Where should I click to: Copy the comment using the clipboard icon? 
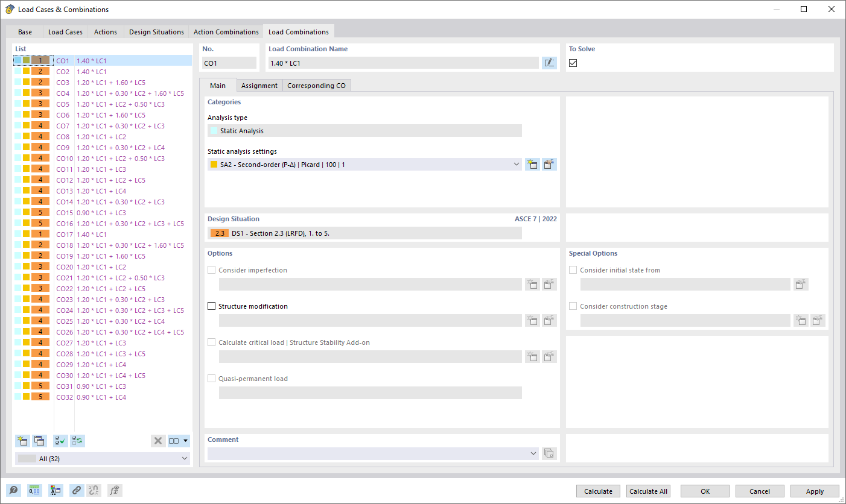pos(549,453)
